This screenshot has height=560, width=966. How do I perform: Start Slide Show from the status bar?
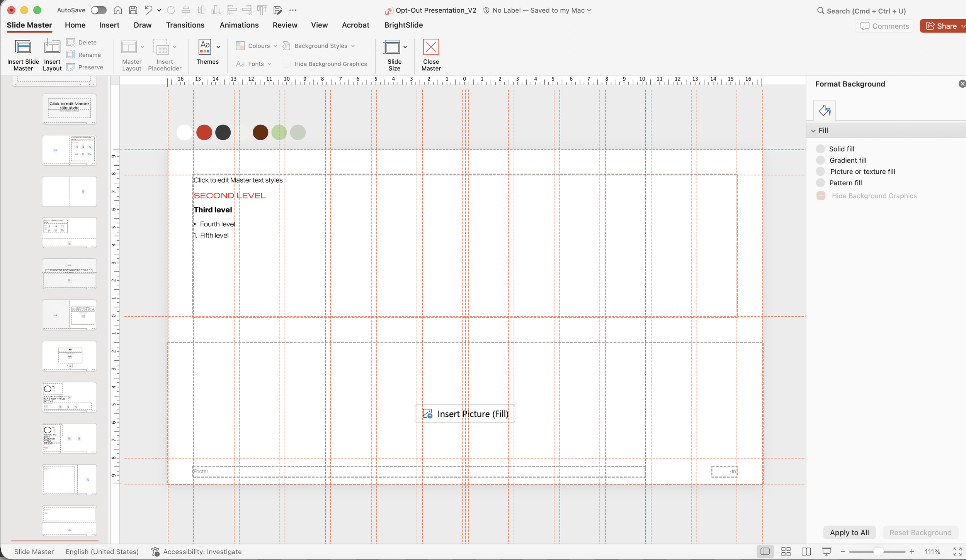827,552
